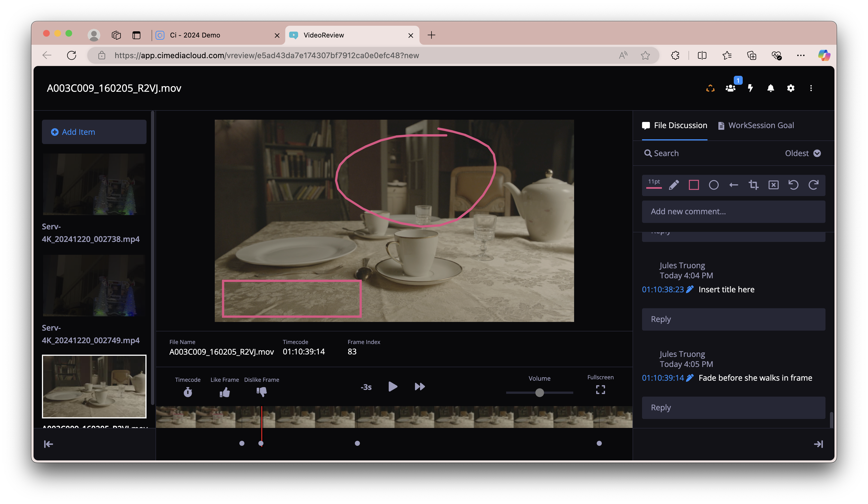This screenshot has height=504, width=868.
Task: Open the participants icon with badge 1
Action: click(x=730, y=88)
